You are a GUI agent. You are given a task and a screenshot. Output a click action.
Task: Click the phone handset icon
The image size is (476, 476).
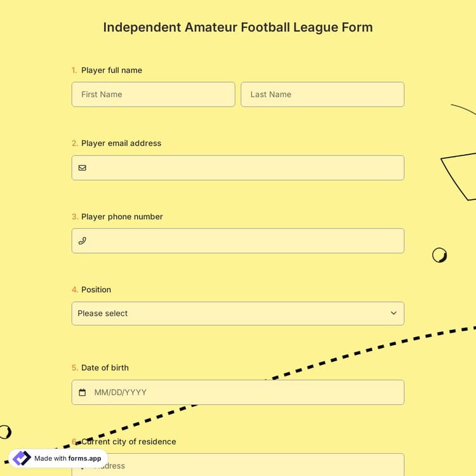(83, 241)
